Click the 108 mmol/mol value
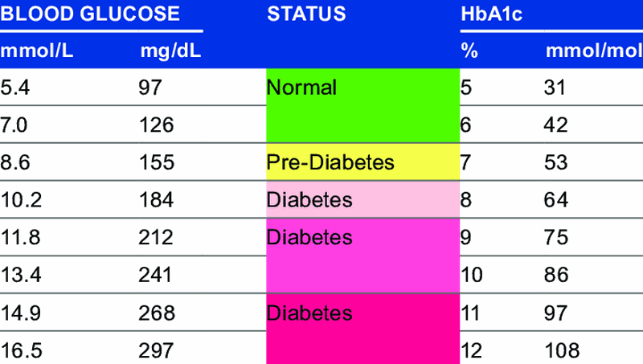This screenshot has width=643, height=364. [x=562, y=350]
